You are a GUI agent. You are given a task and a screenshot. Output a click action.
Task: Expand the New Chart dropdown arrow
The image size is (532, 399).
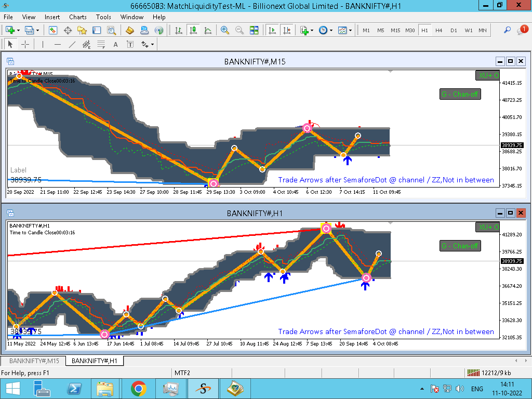tap(18, 30)
